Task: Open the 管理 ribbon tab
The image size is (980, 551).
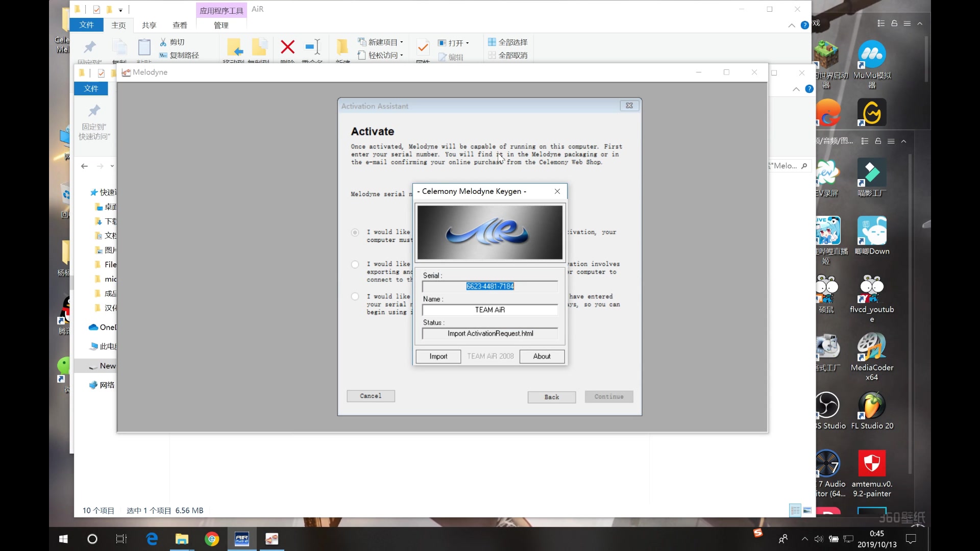Action: pos(221,25)
